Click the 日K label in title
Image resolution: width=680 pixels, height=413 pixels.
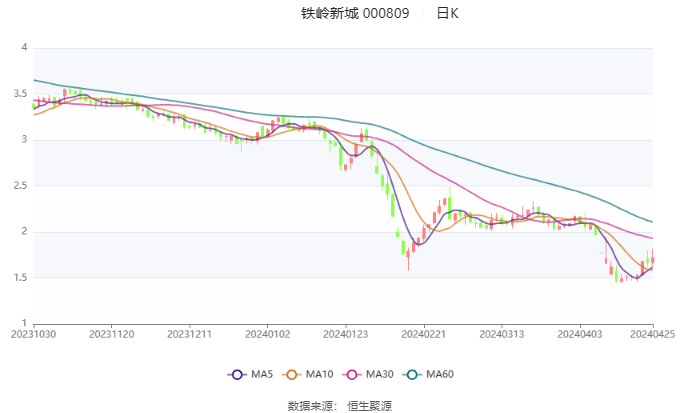click(448, 13)
